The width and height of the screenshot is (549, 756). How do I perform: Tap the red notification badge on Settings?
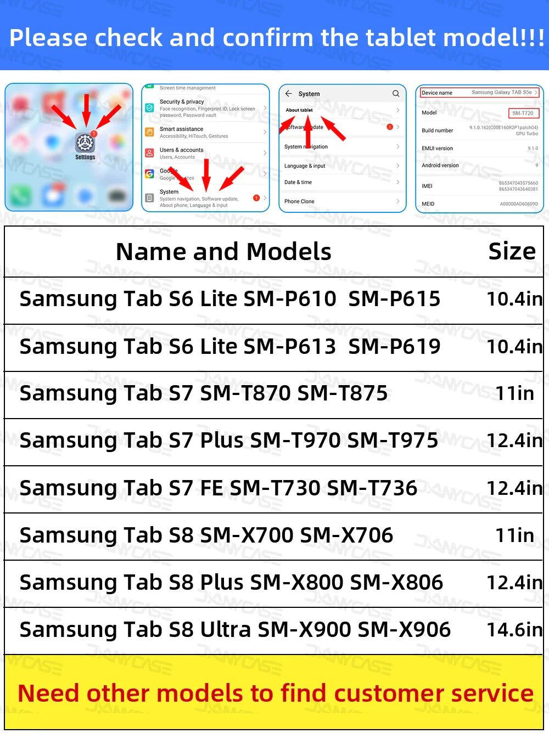click(x=93, y=133)
